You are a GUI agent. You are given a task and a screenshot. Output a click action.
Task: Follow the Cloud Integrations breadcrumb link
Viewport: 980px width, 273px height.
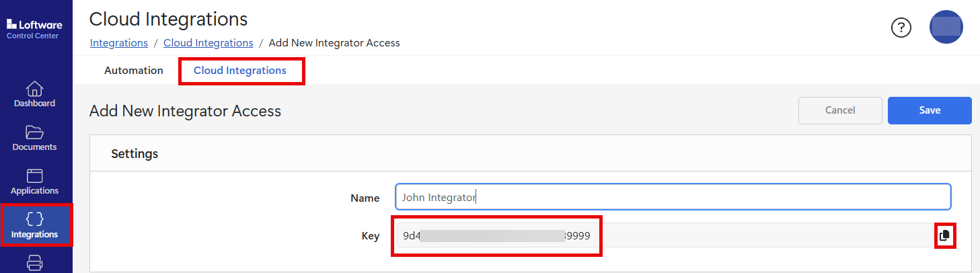click(x=209, y=43)
